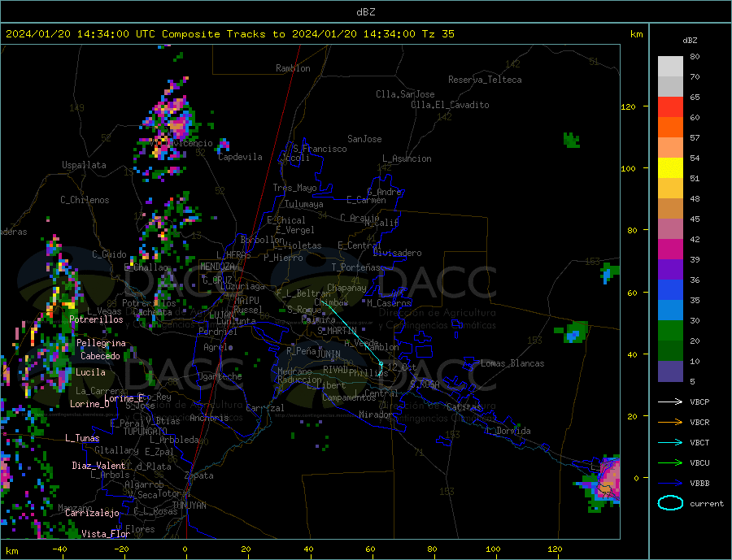The height and width of the screenshot is (560, 732).
Task: Click the Lorine_O station label
Action: [x=89, y=404]
